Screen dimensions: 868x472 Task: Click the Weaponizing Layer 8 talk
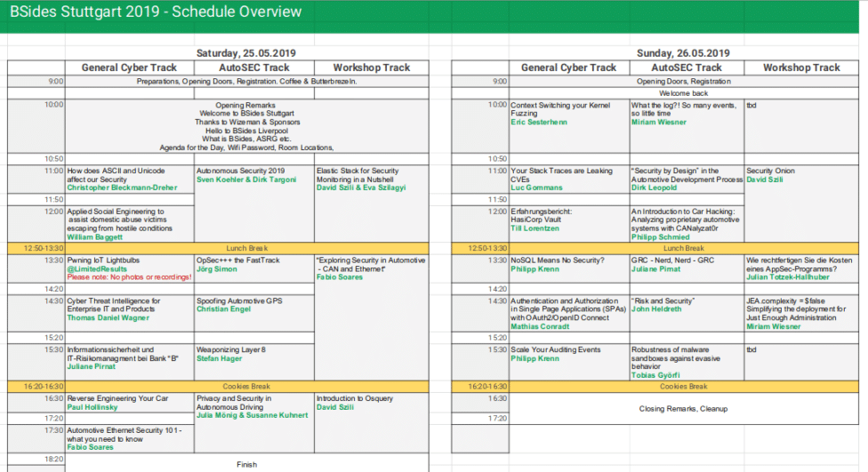click(x=230, y=349)
